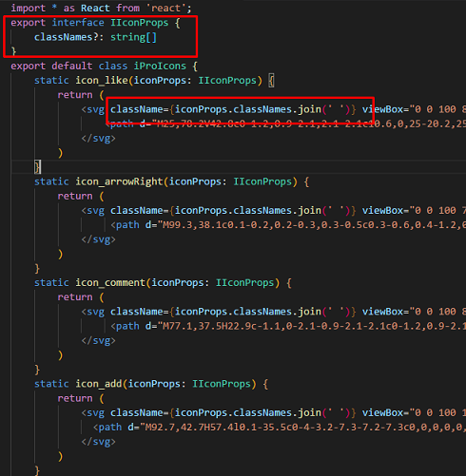Click the 'className' attribute in icon_comment's svg
The image size is (466, 476).
click(x=137, y=312)
